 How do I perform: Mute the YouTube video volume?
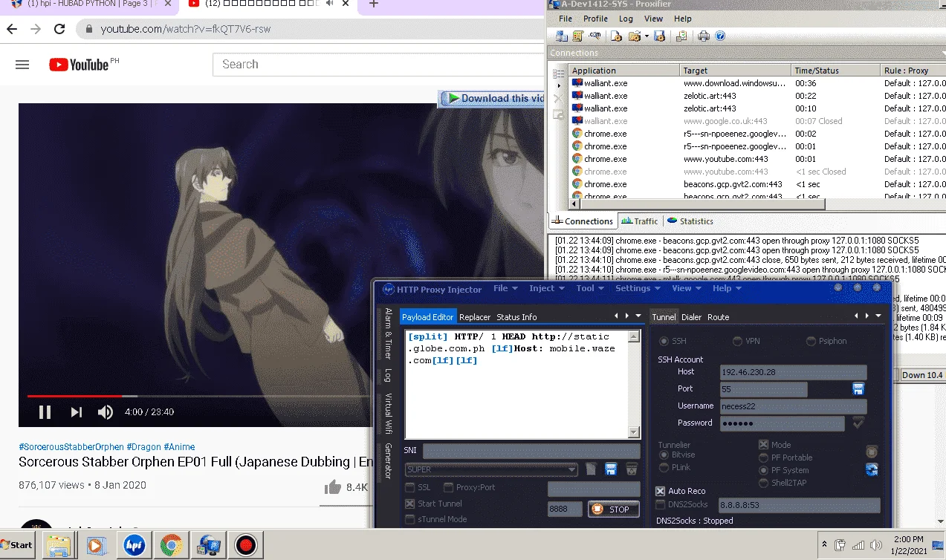106,412
